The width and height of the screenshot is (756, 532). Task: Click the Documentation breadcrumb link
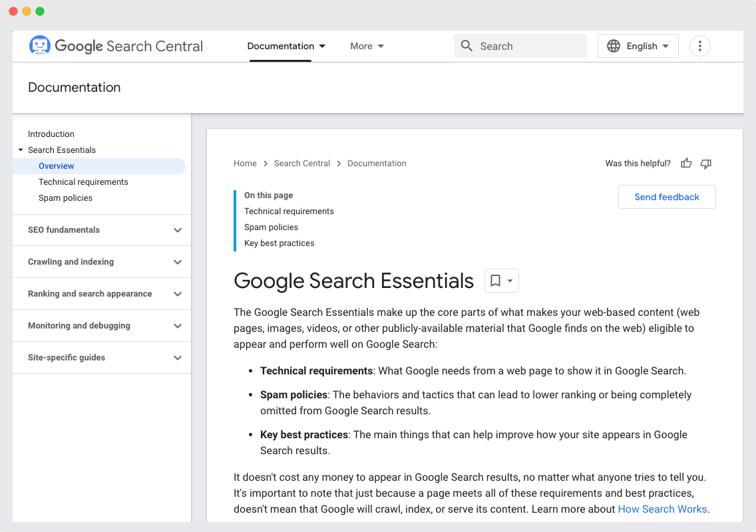(x=377, y=164)
